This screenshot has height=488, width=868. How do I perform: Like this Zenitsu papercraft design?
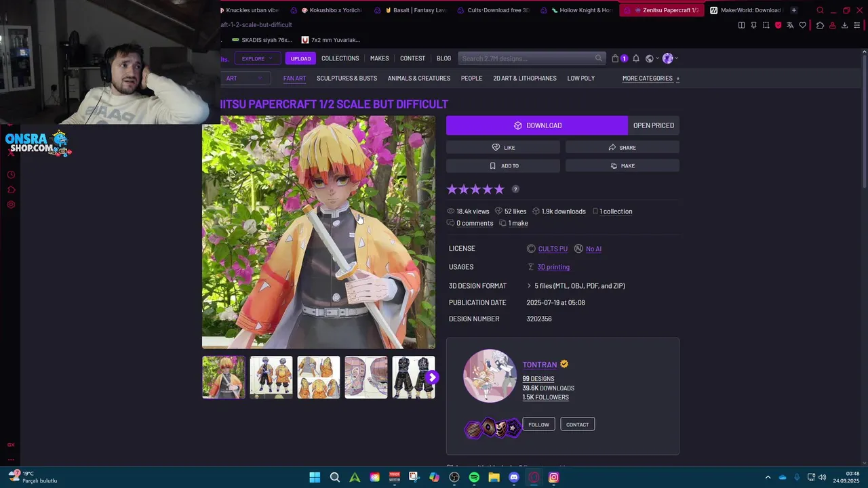(503, 147)
